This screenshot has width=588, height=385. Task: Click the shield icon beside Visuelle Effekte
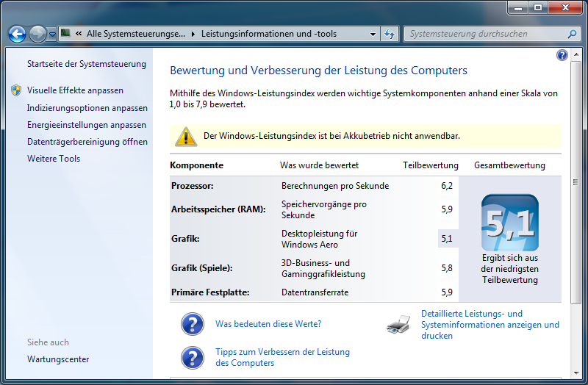16,90
